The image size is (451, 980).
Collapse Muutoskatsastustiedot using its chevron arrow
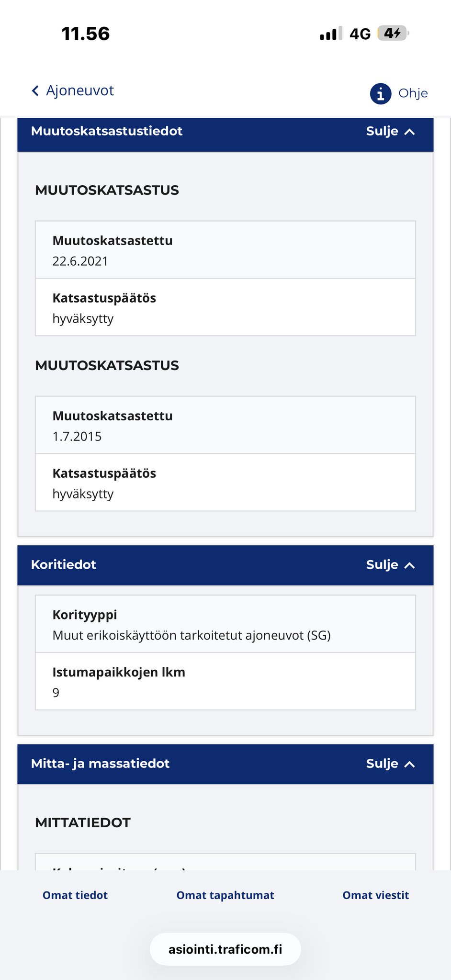point(409,132)
